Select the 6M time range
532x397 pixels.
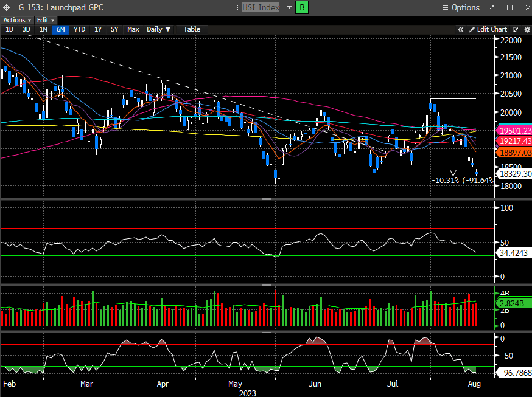60,29
